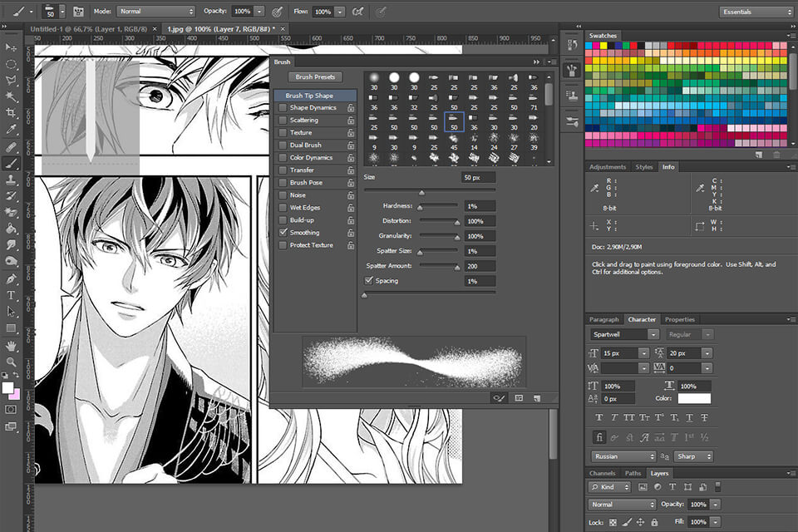The height and width of the screenshot is (532, 798).
Task: Enable airbrush-style build-up icon
Action: [x=358, y=12]
